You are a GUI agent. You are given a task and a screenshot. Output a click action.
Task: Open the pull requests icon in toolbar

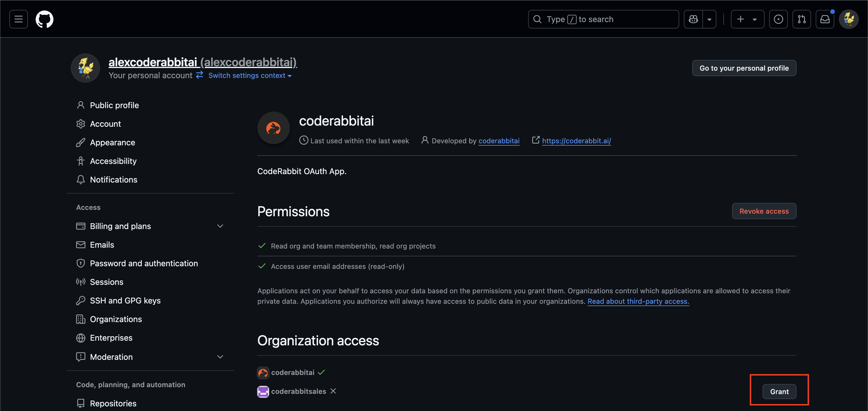[801, 19]
